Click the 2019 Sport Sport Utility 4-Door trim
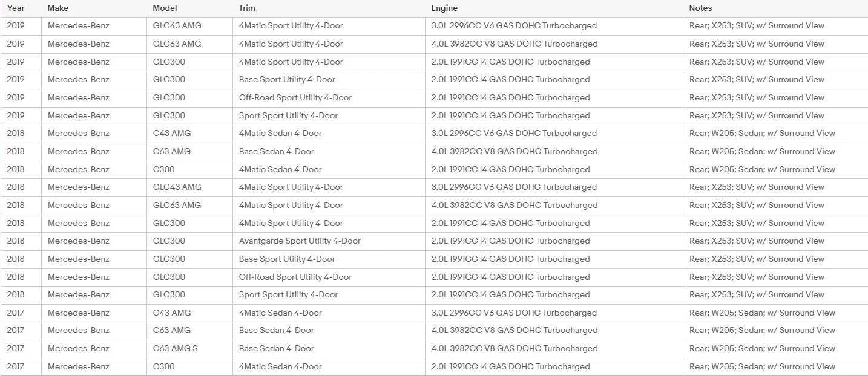The image size is (868, 376). pos(288,116)
